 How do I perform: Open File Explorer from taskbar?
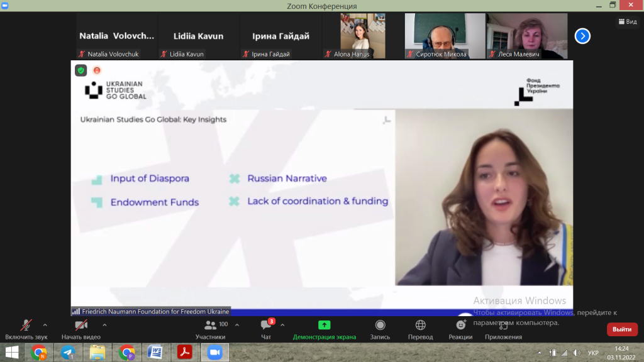(x=97, y=353)
